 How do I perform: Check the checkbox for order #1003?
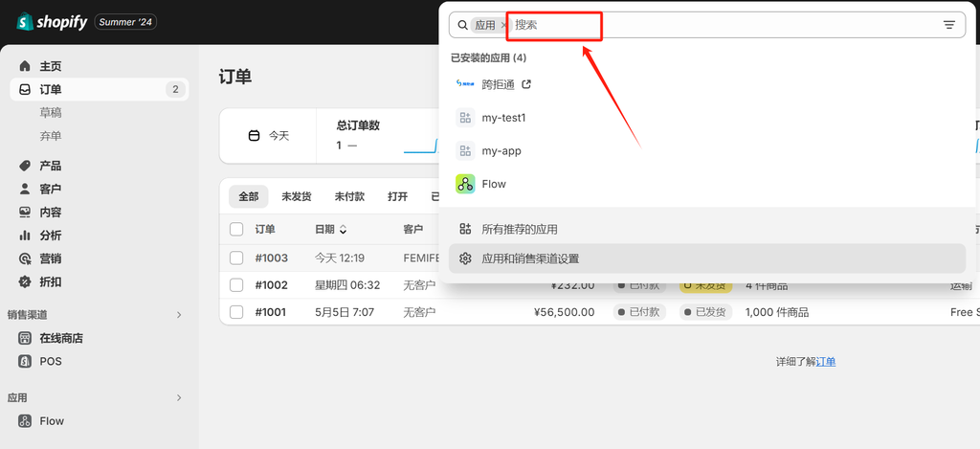click(236, 258)
